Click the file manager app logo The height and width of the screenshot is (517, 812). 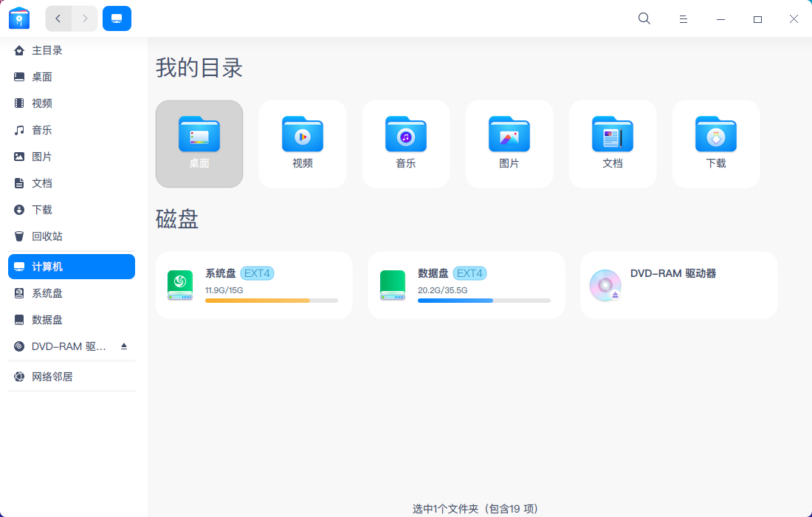tap(19, 18)
